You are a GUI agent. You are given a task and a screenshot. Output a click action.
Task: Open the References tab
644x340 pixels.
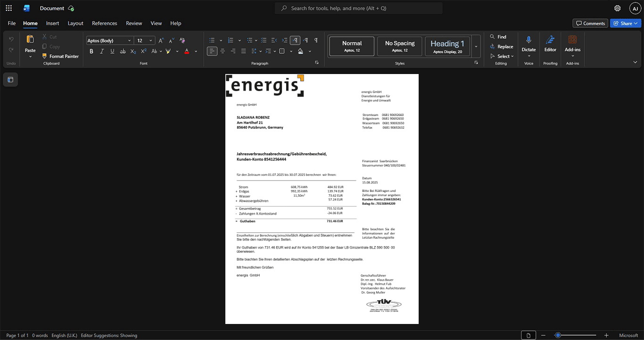(104, 23)
